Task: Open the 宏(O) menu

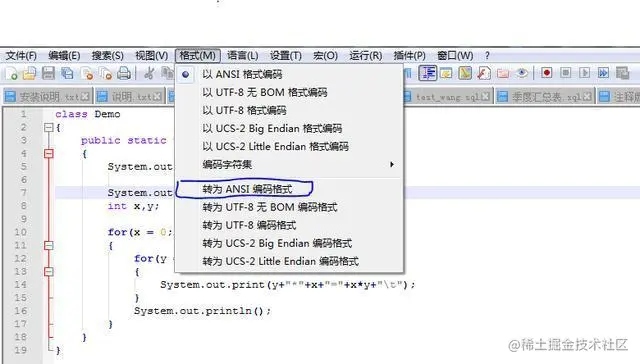Action: (325, 55)
